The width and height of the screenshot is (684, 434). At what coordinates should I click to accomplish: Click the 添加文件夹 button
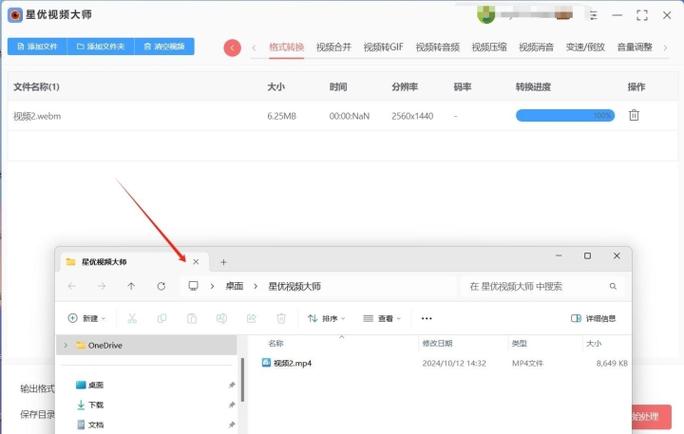coord(101,46)
